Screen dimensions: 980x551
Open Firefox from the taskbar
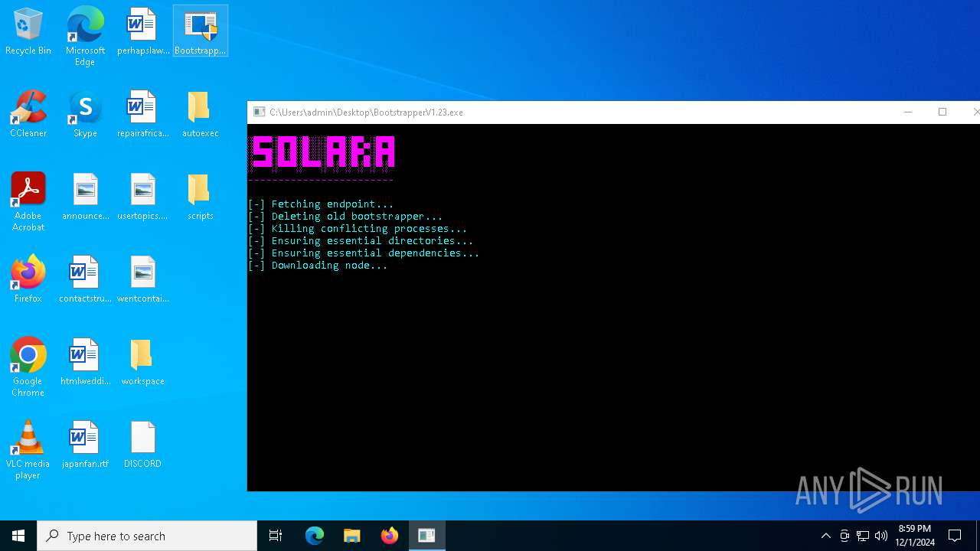coord(390,536)
